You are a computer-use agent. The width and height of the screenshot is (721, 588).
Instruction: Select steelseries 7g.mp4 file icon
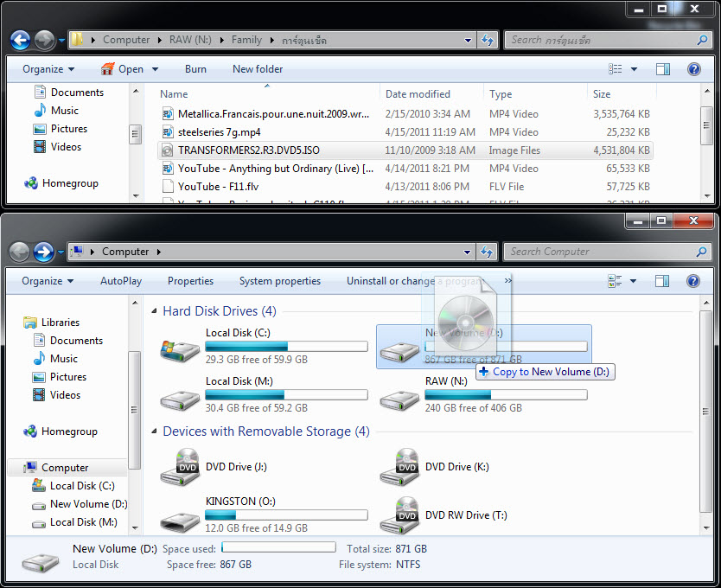tap(168, 132)
